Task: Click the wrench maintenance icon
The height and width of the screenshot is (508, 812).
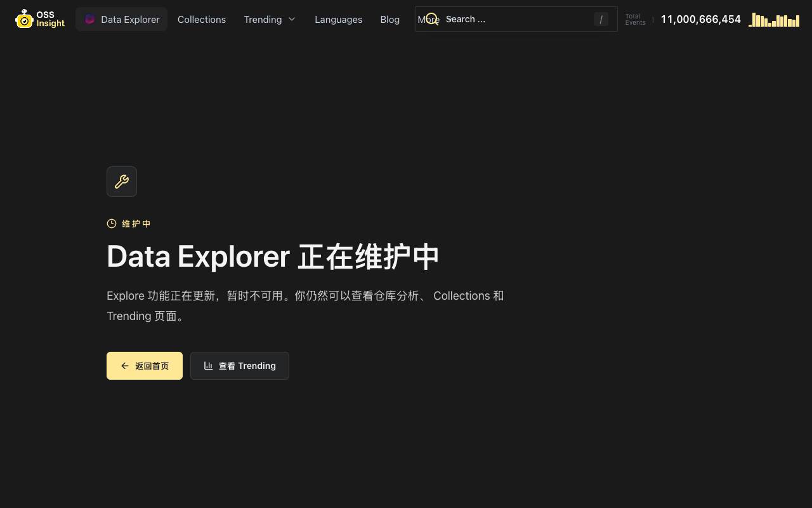Action: click(x=122, y=182)
